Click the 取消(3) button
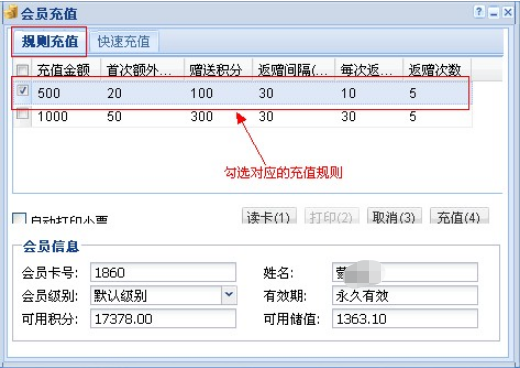Screen dimensions: 520x368 pyautogui.click(x=394, y=216)
